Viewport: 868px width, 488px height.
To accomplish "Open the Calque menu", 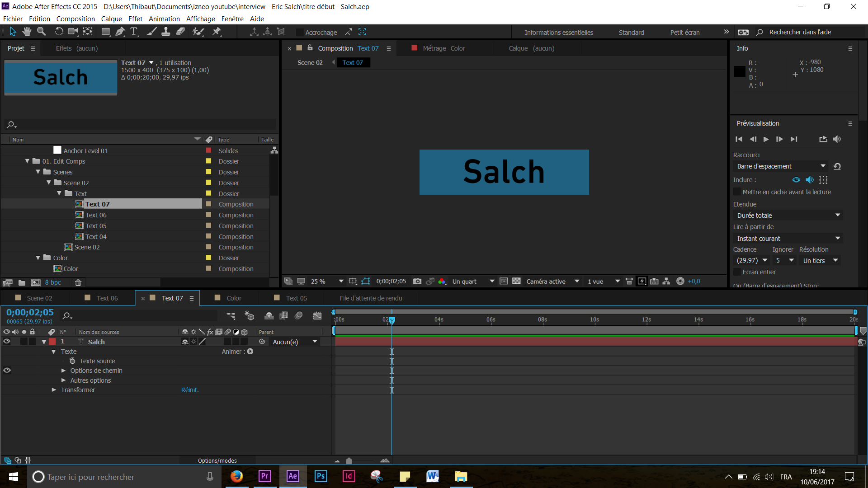I will (112, 19).
